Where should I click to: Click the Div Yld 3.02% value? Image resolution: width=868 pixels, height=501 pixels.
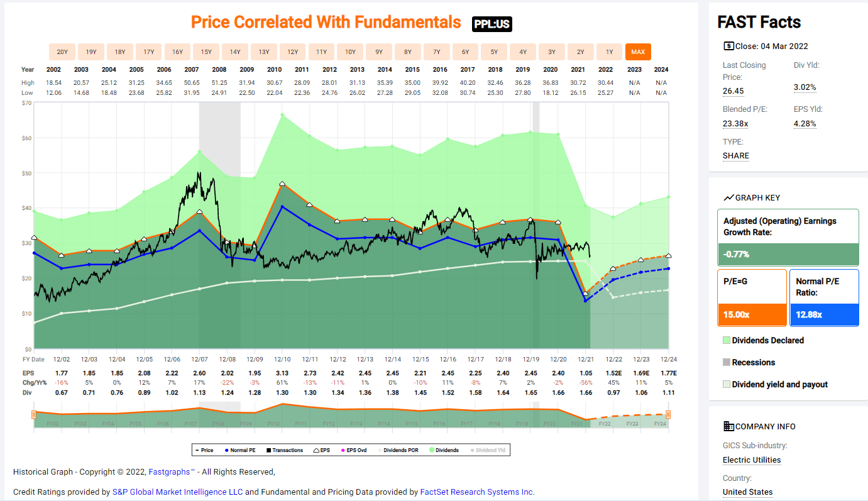click(805, 87)
